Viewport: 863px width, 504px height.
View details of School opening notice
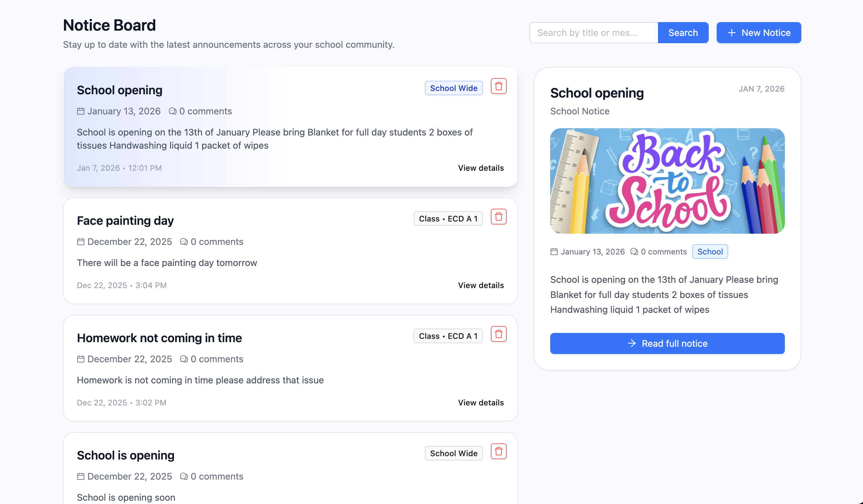pos(481,168)
